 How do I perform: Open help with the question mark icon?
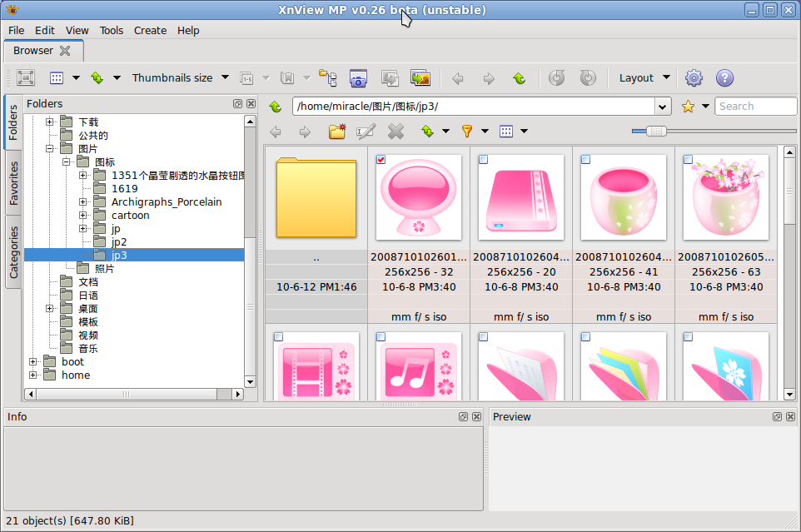[x=724, y=77]
